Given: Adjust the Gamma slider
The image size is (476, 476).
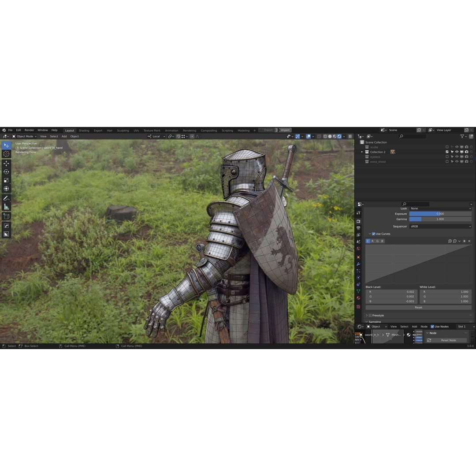Looking at the screenshot, I should (440, 219).
